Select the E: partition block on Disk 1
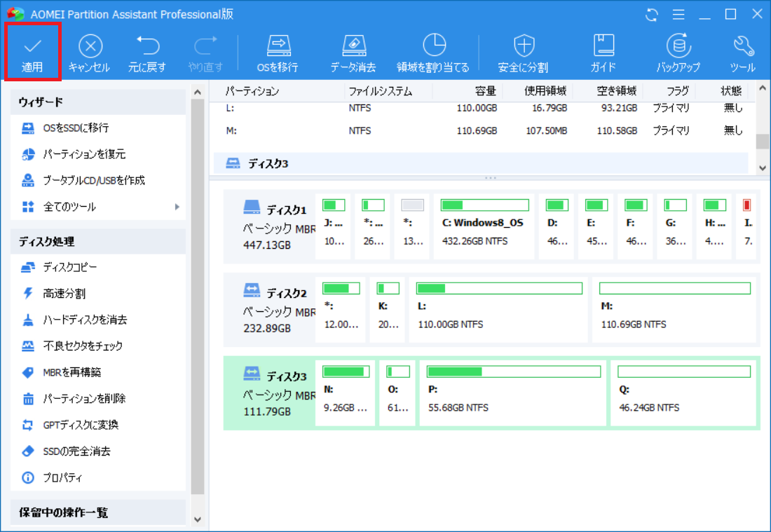 tap(596, 226)
